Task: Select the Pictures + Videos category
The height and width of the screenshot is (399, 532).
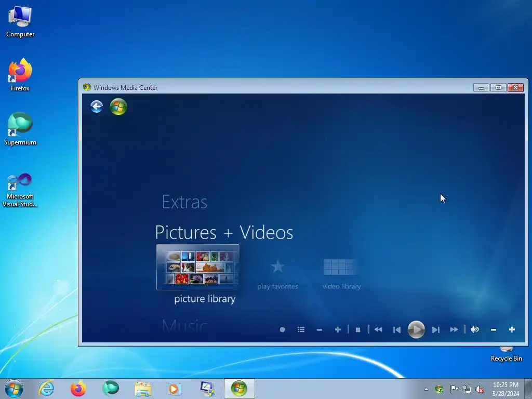Action: [x=224, y=232]
